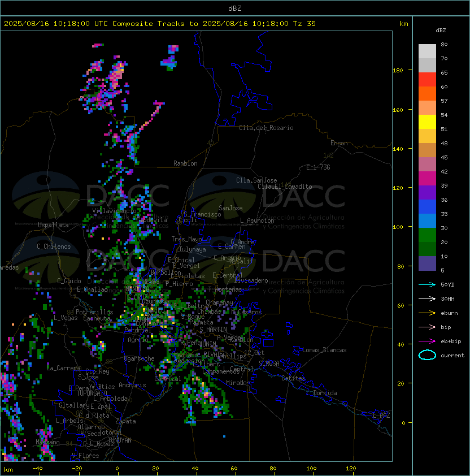Click the 'Potrerillos' map label
470x476 pixels.
[x=94, y=312]
